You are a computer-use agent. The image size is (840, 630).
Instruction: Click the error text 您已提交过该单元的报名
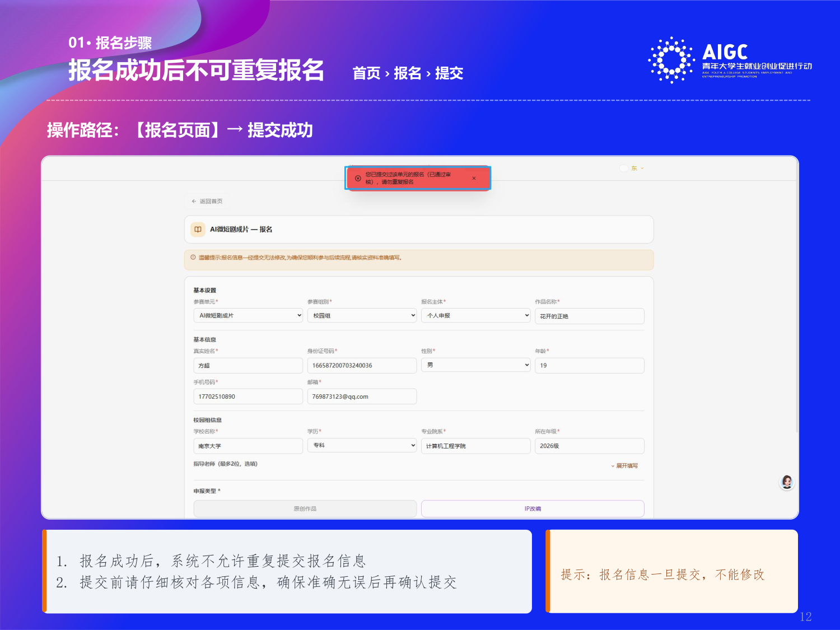(408, 178)
